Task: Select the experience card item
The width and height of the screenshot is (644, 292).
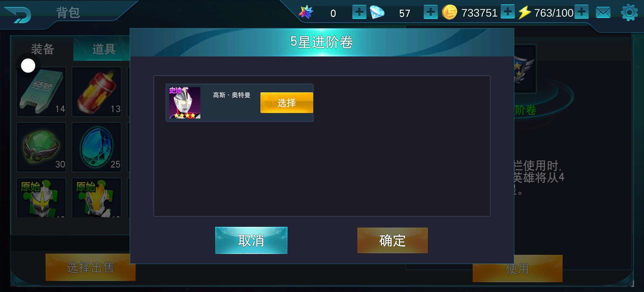Action: (x=41, y=91)
